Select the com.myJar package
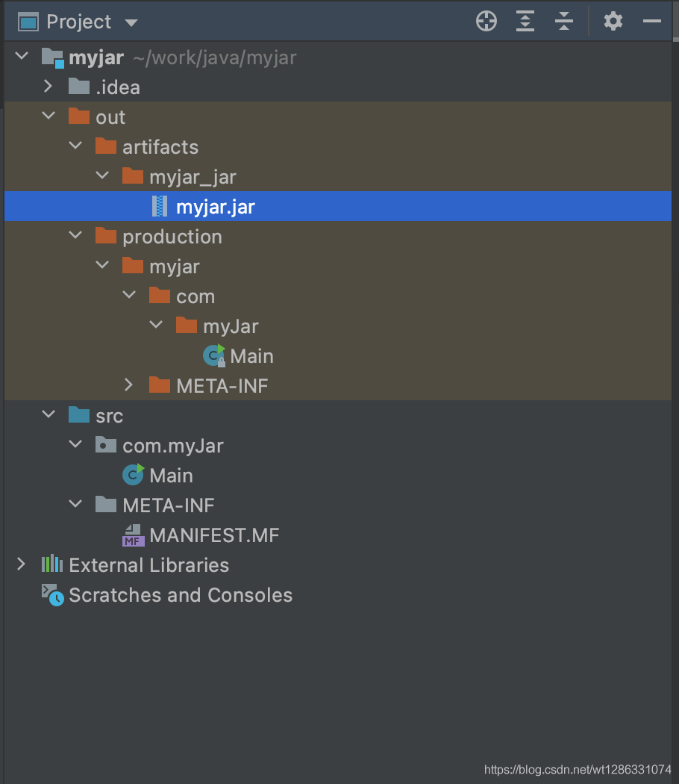The image size is (679, 784). click(172, 446)
